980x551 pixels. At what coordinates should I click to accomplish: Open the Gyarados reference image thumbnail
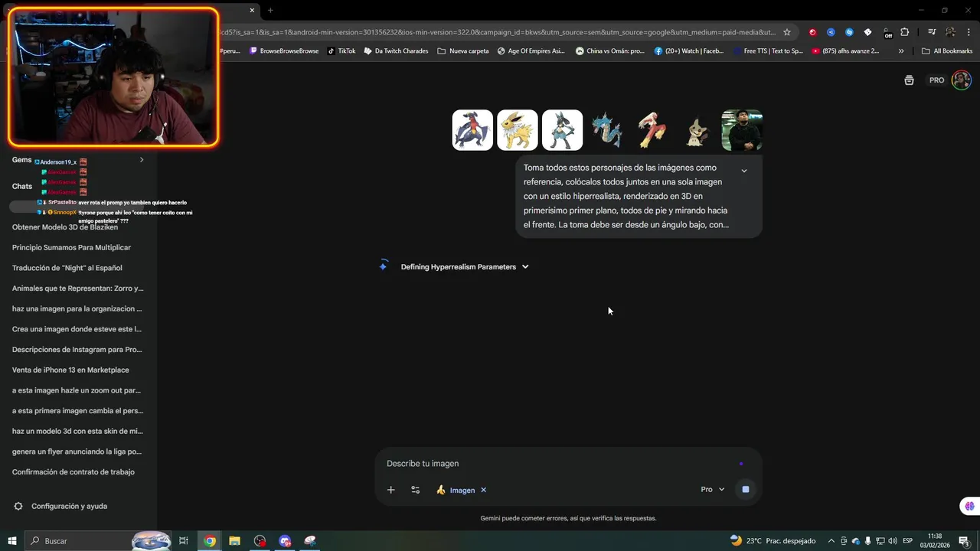[x=607, y=130]
